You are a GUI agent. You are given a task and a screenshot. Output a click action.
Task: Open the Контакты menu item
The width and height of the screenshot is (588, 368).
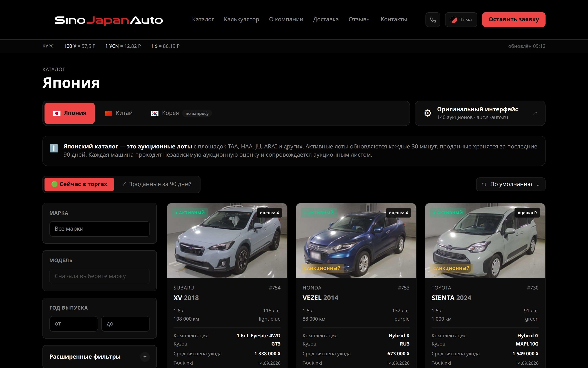point(394,19)
